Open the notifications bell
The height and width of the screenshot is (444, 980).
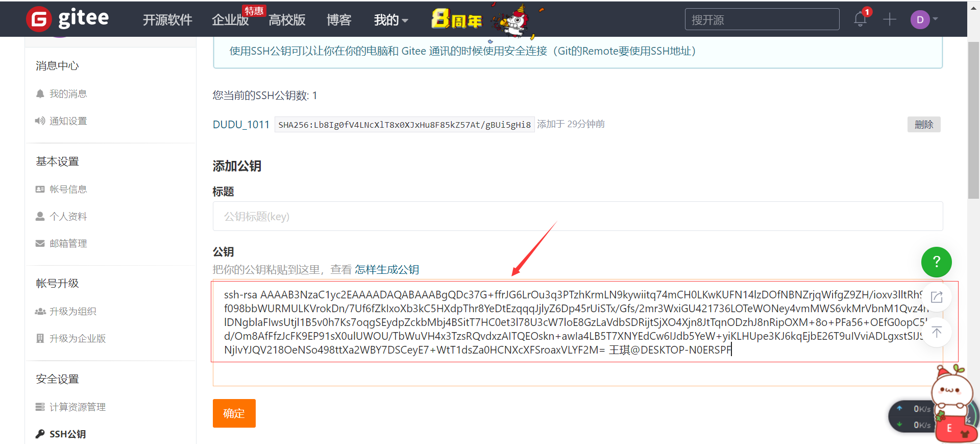click(x=860, y=19)
